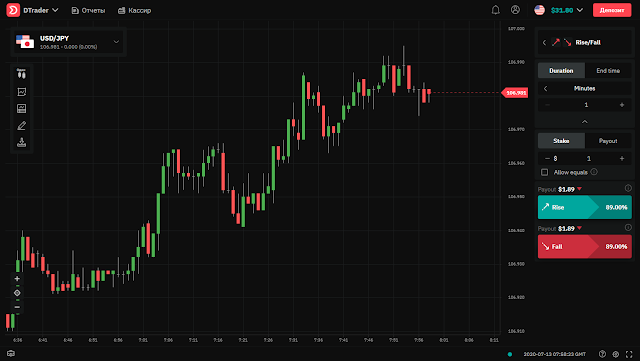
Task: Click the red Fall purchase button
Action: [x=584, y=246]
